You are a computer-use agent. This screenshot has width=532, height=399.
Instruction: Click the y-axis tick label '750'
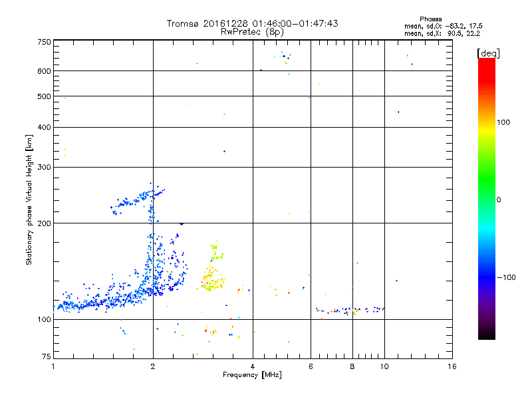tap(44, 42)
